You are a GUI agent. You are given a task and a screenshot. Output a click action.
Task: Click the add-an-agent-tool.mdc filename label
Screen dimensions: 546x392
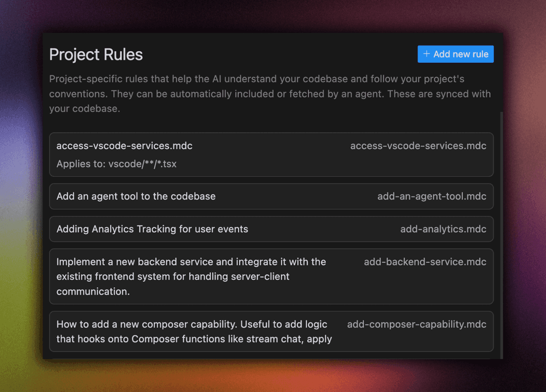coord(432,196)
